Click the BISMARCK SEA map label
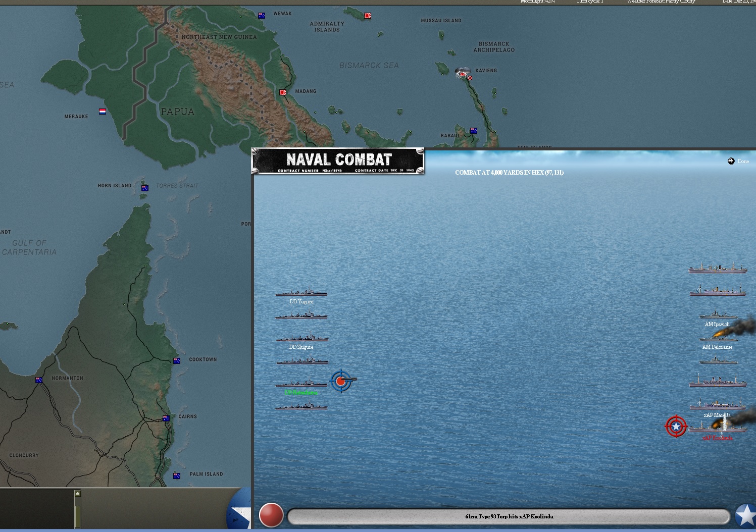Screen dimensions: 756x532 (x=369, y=66)
